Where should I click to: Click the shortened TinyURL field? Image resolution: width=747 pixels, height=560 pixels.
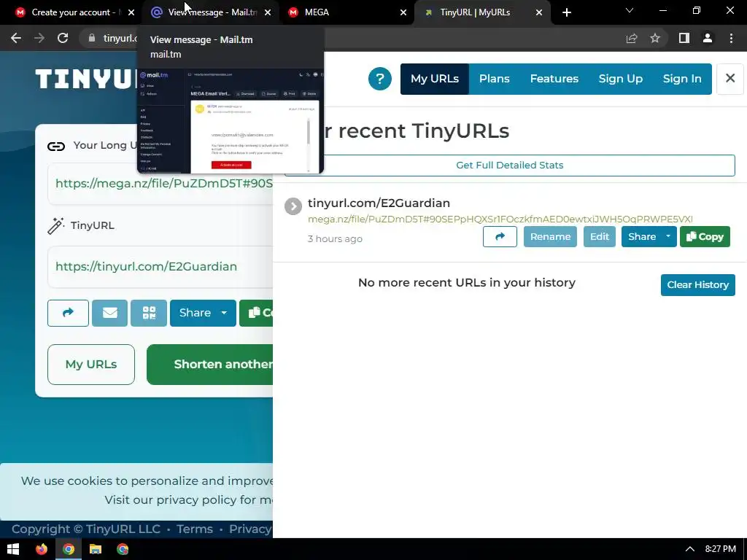pos(160,267)
